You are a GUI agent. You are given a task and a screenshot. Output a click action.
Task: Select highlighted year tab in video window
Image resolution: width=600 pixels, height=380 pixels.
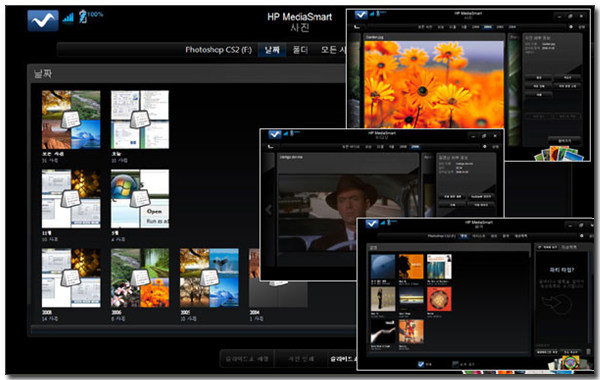(415, 147)
